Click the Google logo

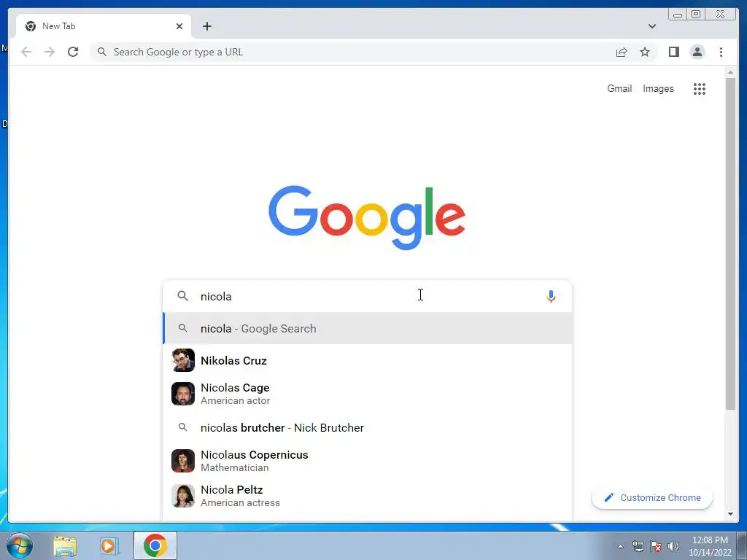[x=367, y=217]
